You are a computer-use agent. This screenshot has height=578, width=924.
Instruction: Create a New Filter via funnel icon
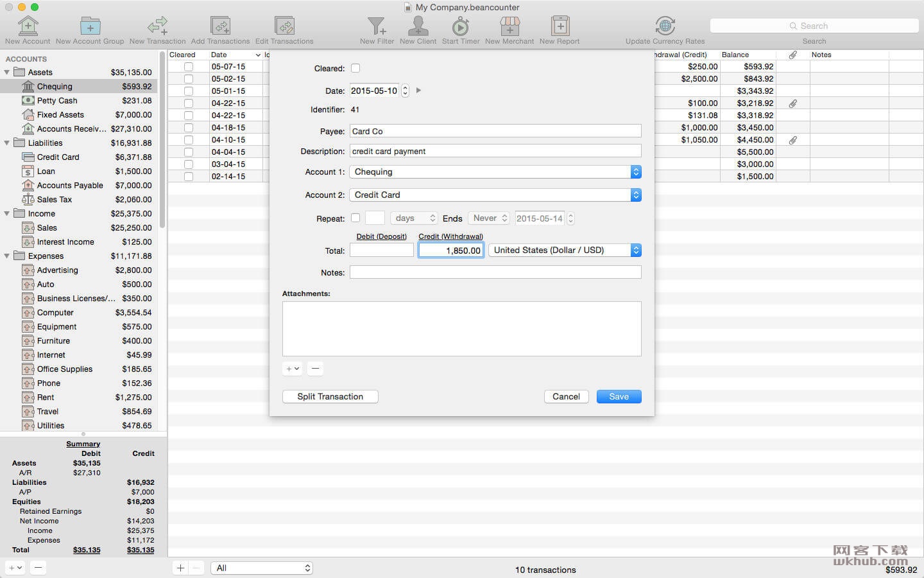click(x=377, y=26)
